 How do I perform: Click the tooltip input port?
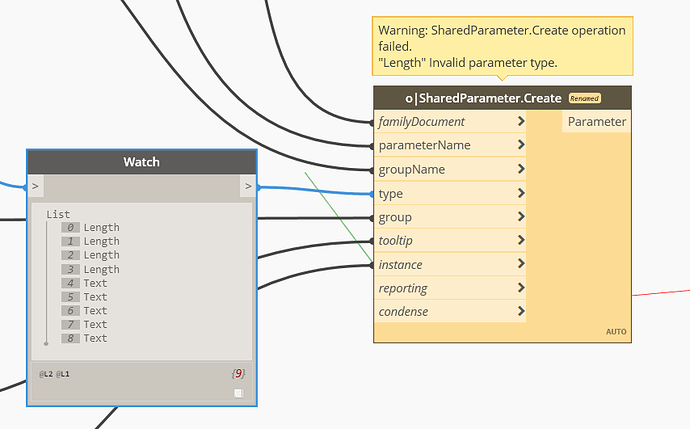tap(450, 240)
